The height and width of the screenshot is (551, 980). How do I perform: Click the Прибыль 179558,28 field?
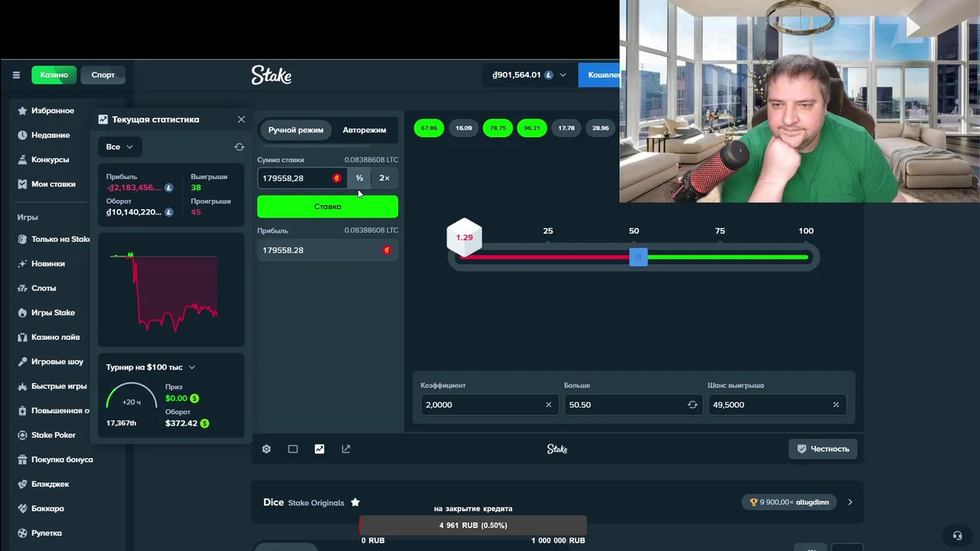coord(328,250)
